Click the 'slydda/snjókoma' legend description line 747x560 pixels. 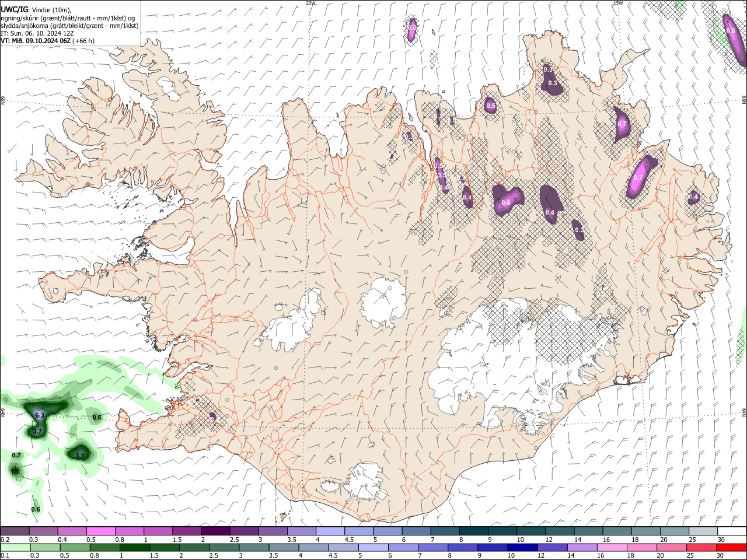tap(69, 26)
